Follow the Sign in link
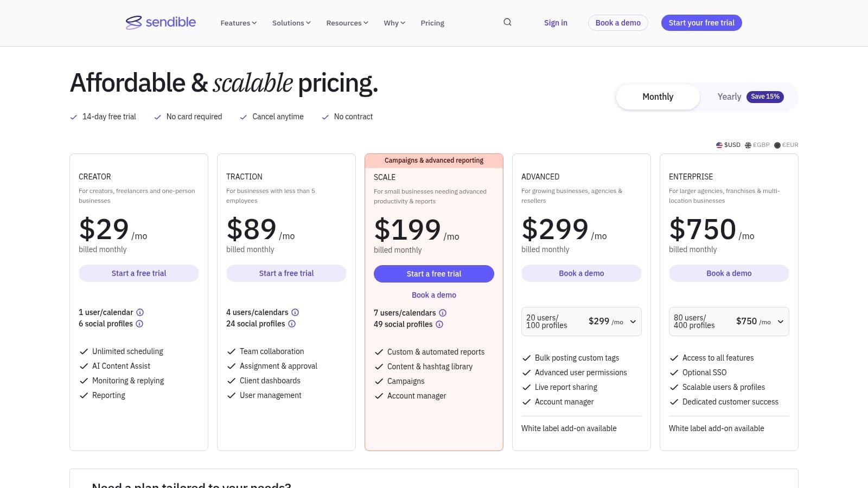Viewport: 868px width, 488px height. coord(556,23)
